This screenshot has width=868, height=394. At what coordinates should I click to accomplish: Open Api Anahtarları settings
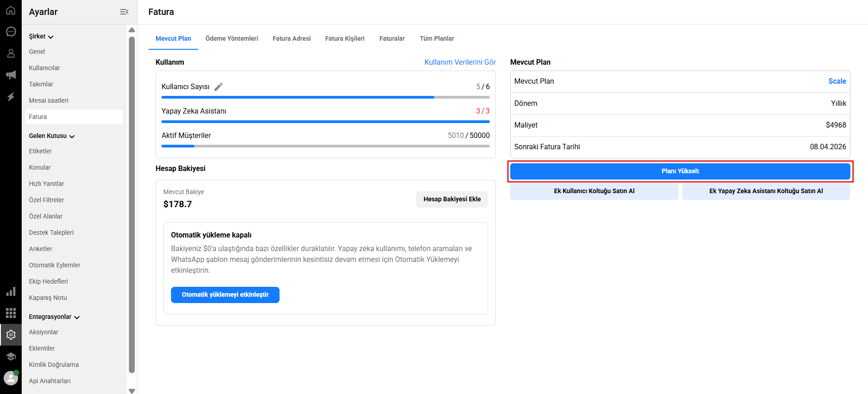[74, 381]
